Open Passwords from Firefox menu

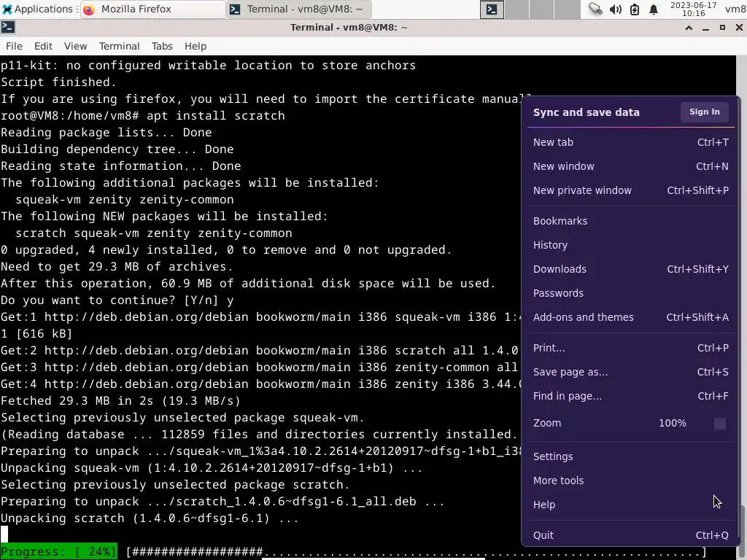coord(631,293)
